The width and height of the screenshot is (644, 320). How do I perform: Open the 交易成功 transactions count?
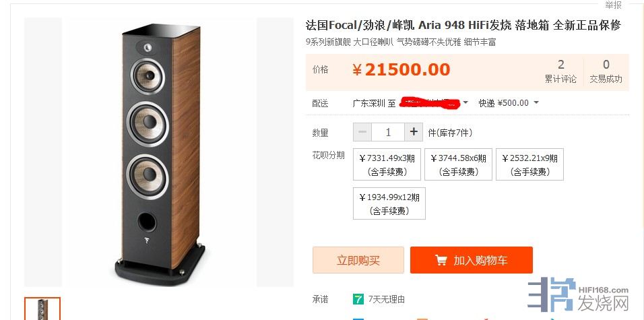(606, 71)
